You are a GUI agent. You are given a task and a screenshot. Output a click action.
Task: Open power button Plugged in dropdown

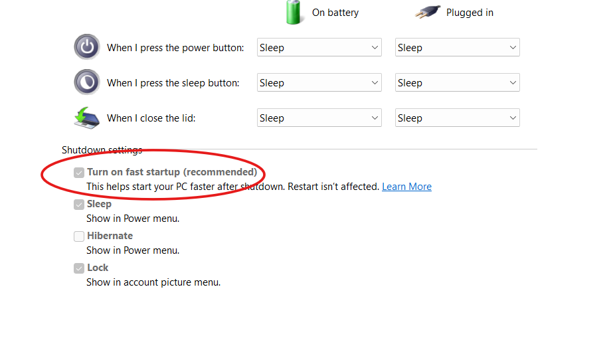458,47
